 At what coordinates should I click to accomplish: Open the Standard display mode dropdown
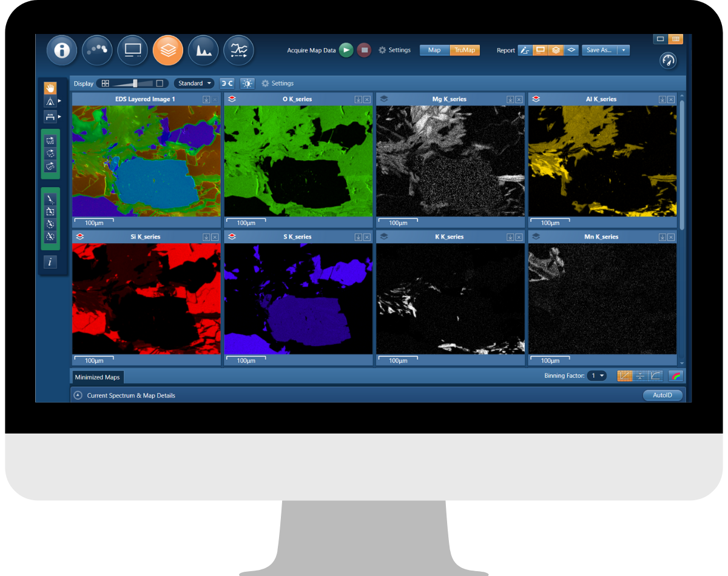tap(194, 83)
